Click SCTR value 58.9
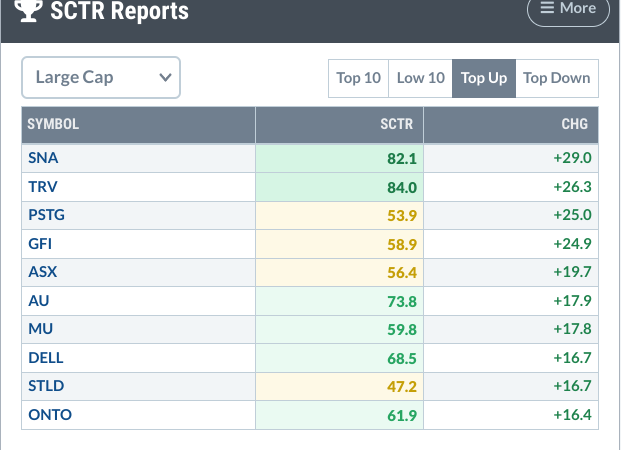 pyautogui.click(x=402, y=244)
